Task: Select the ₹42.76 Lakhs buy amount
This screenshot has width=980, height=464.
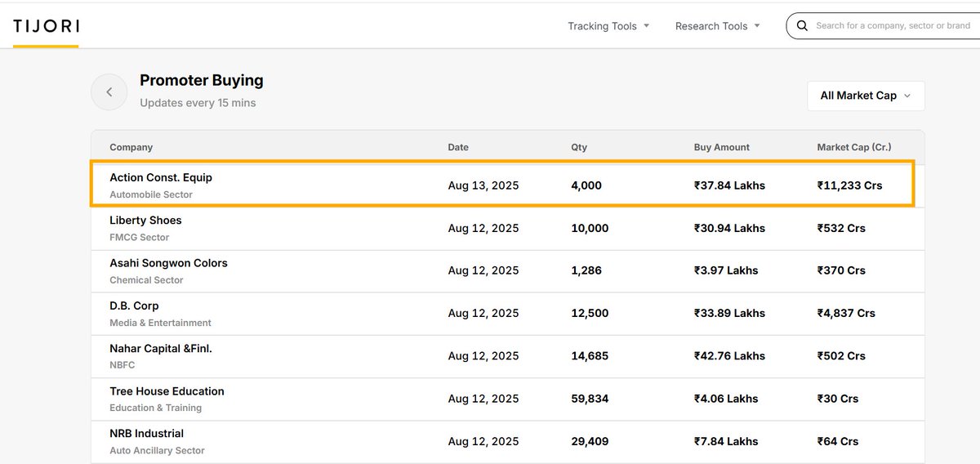Action: (x=729, y=356)
